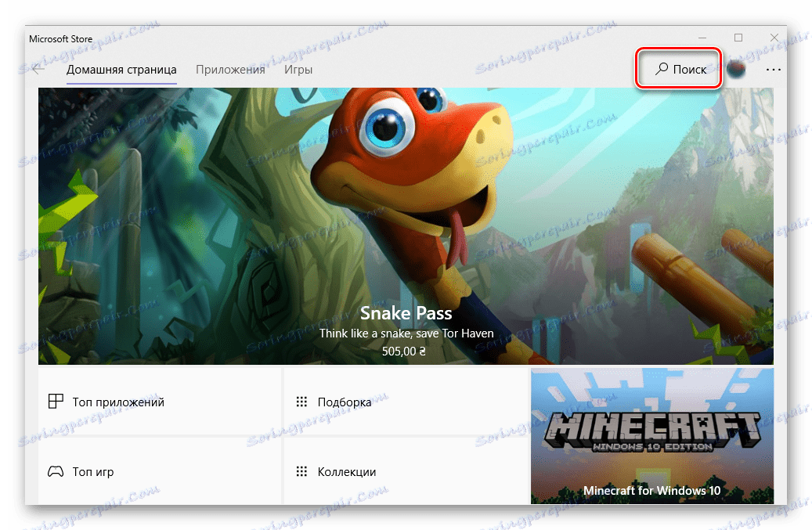
Task: Click the maximize window control
Action: (x=737, y=37)
